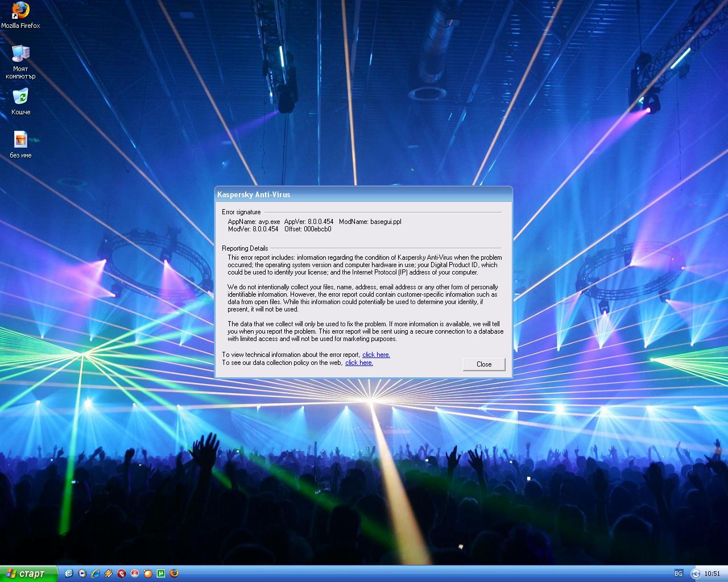Click the Show Desktop quick launch icon

69,573
